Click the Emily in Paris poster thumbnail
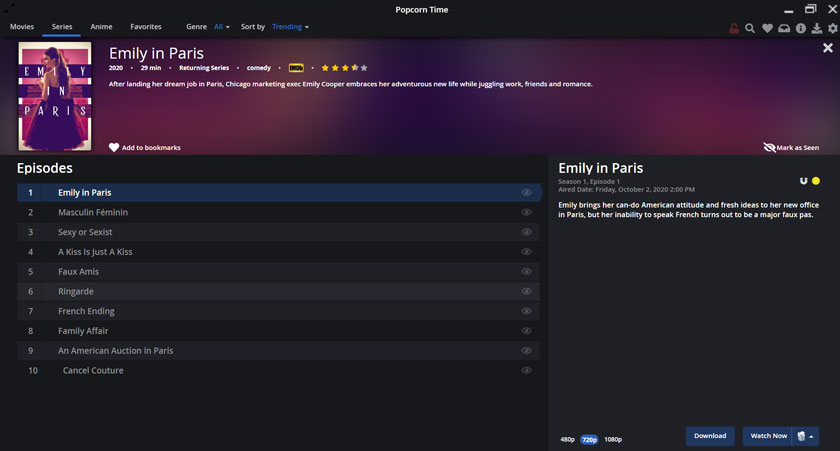This screenshot has height=451, width=840. [x=55, y=96]
